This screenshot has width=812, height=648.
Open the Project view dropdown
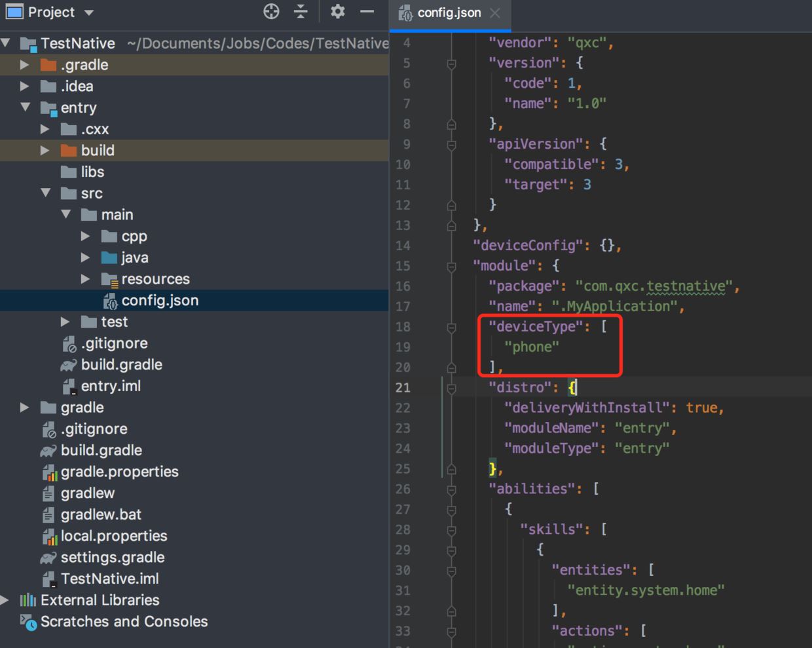click(89, 12)
